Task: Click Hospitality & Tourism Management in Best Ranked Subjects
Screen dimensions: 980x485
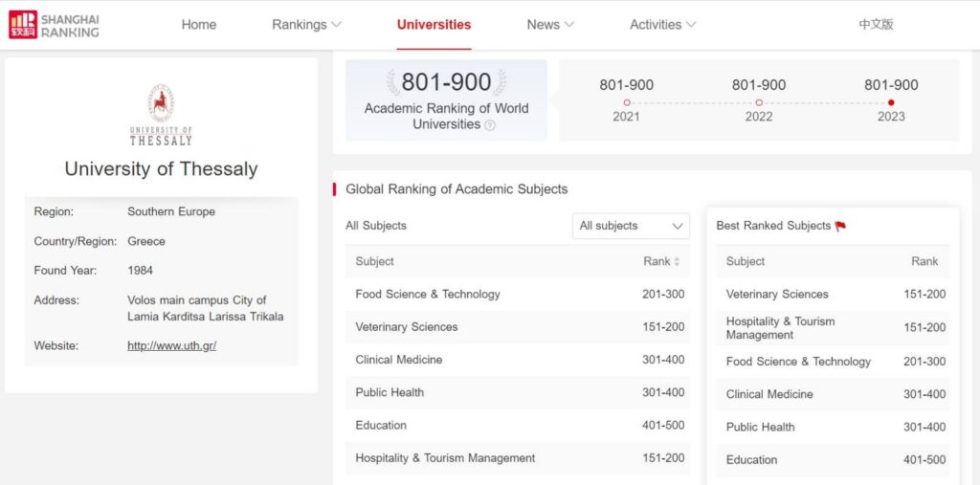Action: tap(780, 328)
